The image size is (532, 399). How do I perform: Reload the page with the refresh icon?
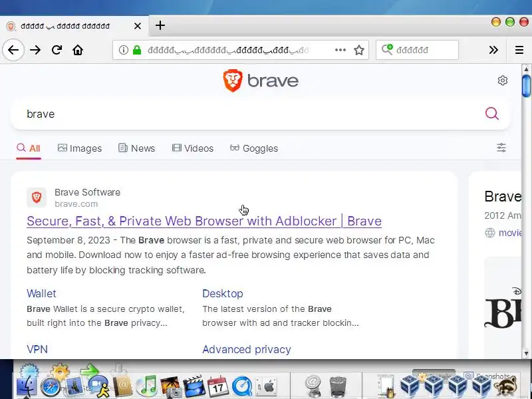pyautogui.click(x=57, y=51)
